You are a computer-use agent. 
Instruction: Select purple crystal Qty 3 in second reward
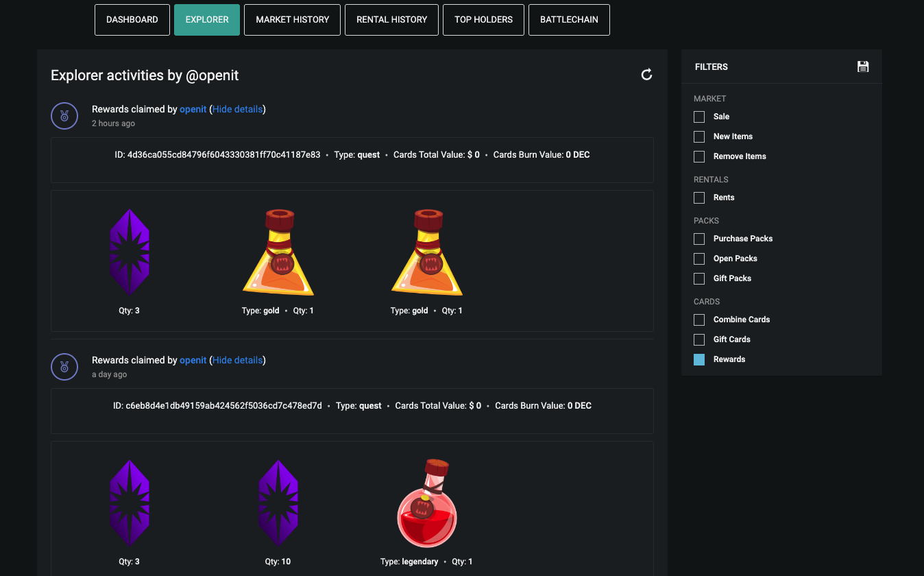coord(130,503)
